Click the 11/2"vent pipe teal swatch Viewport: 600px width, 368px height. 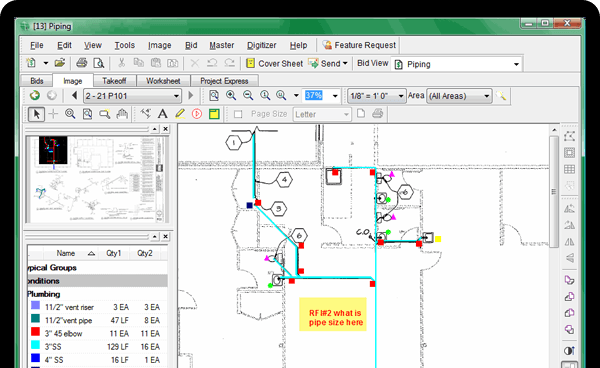36,318
